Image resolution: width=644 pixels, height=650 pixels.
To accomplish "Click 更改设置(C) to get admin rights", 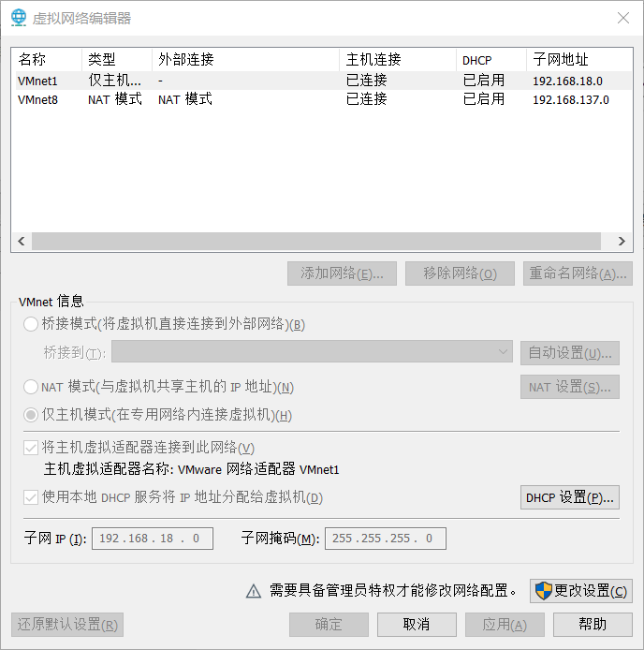I will click(x=581, y=591).
